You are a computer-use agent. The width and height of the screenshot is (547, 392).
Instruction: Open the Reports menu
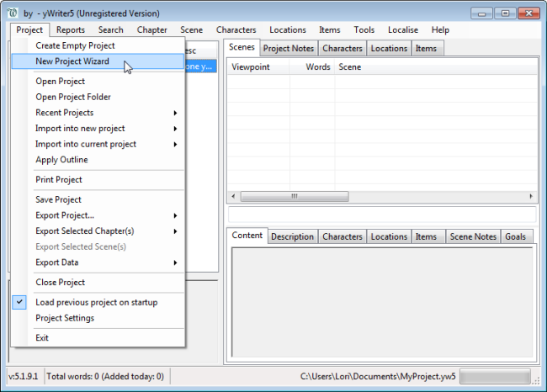[71, 30]
